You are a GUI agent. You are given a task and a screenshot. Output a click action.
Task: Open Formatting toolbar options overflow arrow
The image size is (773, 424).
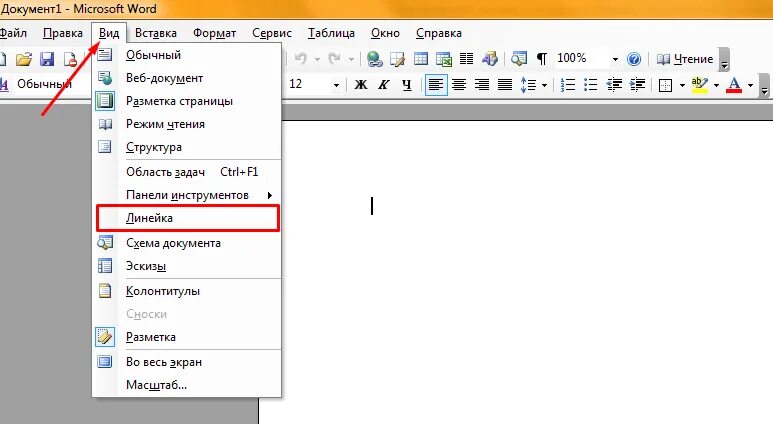click(x=764, y=85)
